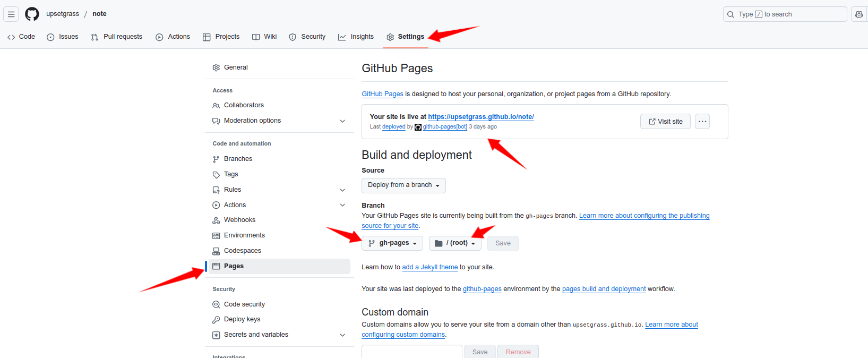Click the Visit site button
This screenshot has width=868, height=358.
point(665,122)
